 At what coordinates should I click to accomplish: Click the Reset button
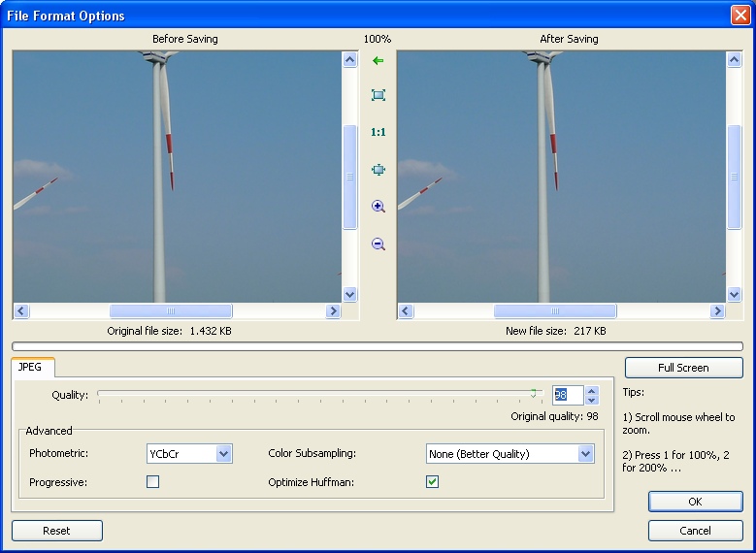click(57, 531)
